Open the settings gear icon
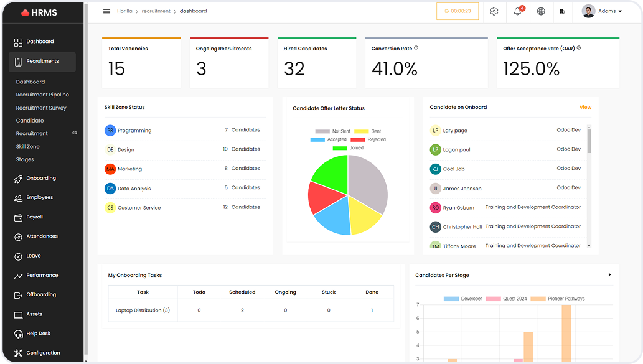The width and height of the screenshot is (643, 364). [494, 11]
